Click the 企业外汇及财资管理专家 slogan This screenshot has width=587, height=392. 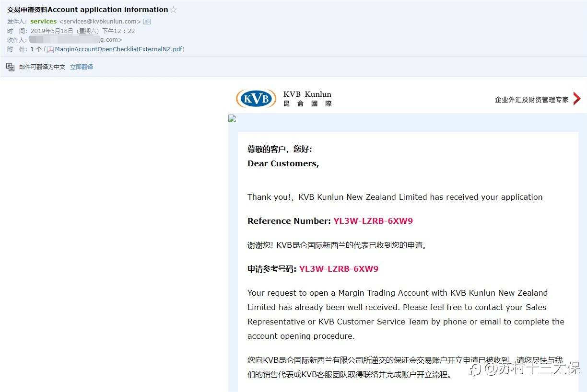coord(532,100)
